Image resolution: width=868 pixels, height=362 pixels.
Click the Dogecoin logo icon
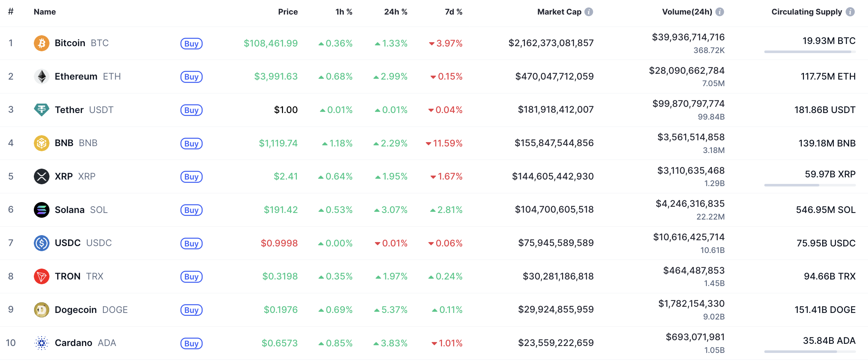[41, 310]
